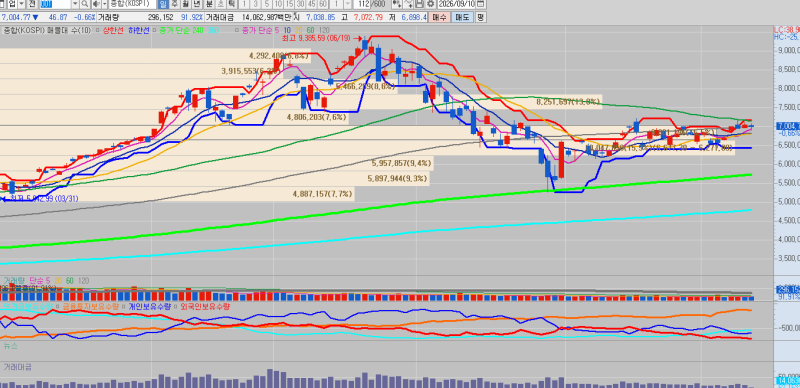
Task: Click the save chart floppy icon
Action: [419, 4]
